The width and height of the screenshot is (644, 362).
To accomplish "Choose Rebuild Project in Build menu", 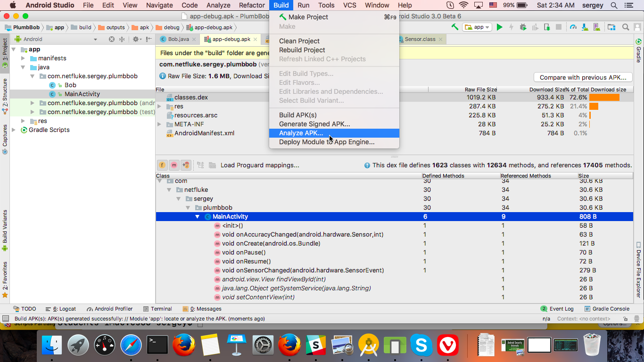I will click(334, 50).
